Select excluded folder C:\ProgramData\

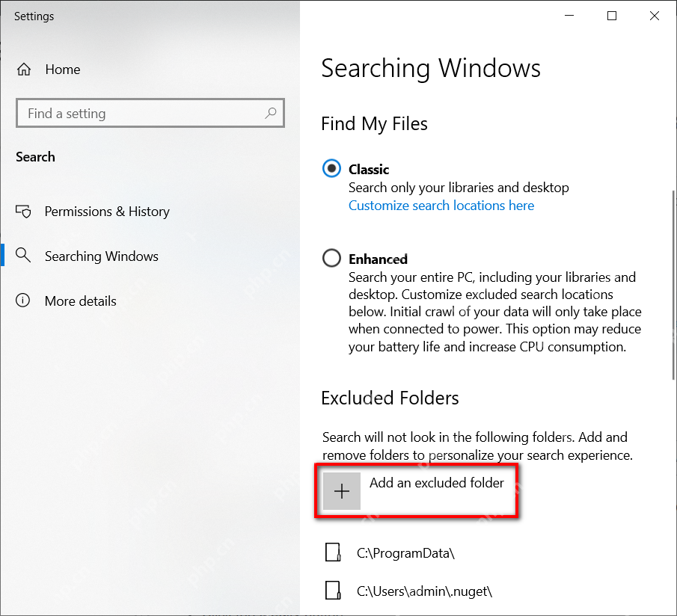(405, 552)
